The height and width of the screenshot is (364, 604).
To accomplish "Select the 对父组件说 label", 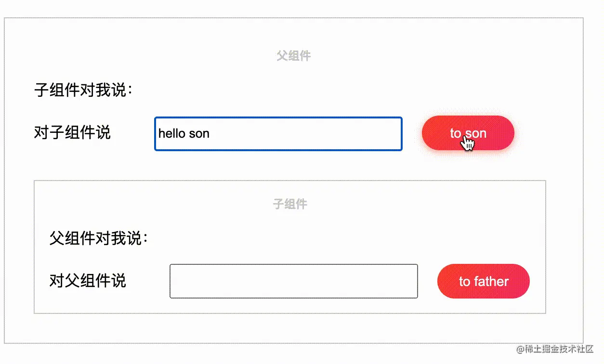I will tap(88, 281).
